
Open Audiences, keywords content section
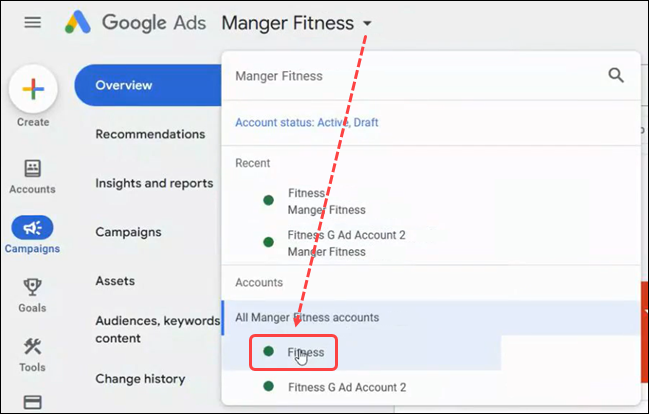(x=157, y=330)
